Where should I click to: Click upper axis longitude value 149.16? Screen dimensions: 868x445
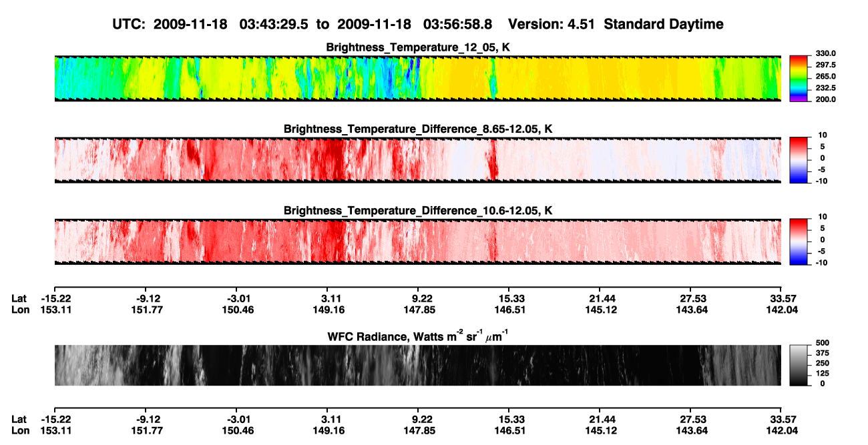pyautogui.click(x=327, y=310)
